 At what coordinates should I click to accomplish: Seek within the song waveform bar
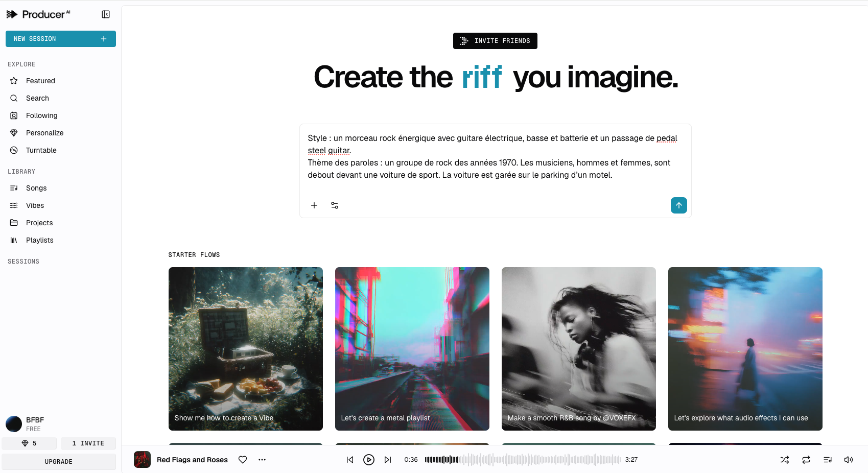[522, 460]
